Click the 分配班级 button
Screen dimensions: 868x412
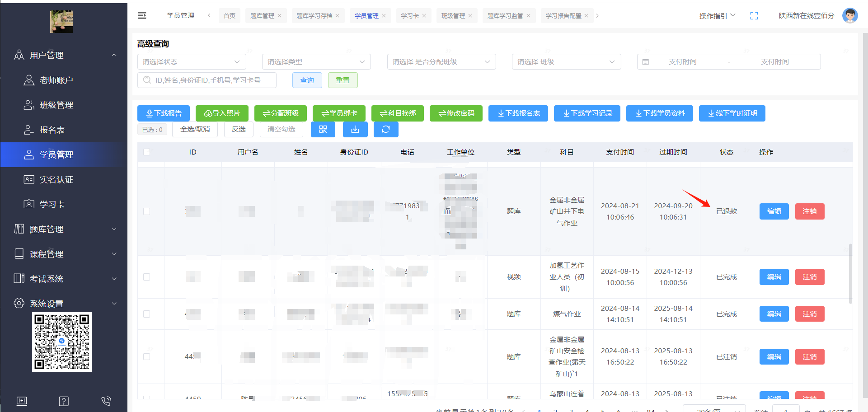coord(281,113)
